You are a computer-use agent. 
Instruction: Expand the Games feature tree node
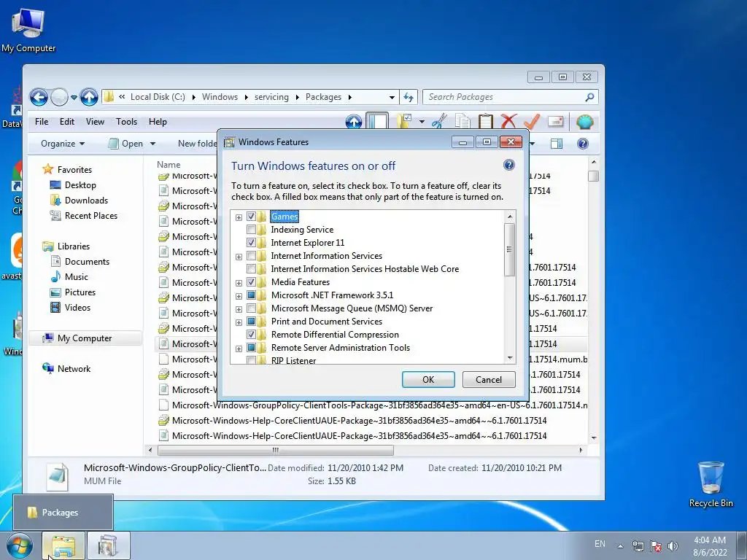pos(239,217)
